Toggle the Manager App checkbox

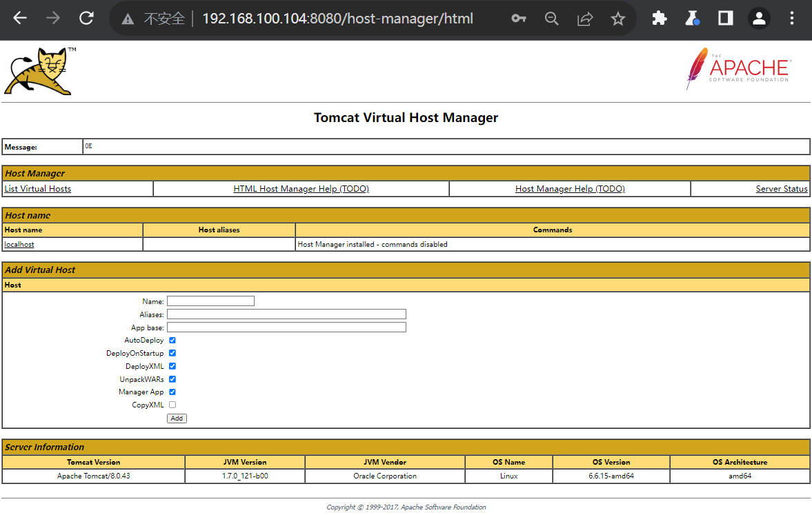pyautogui.click(x=172, y=392)
